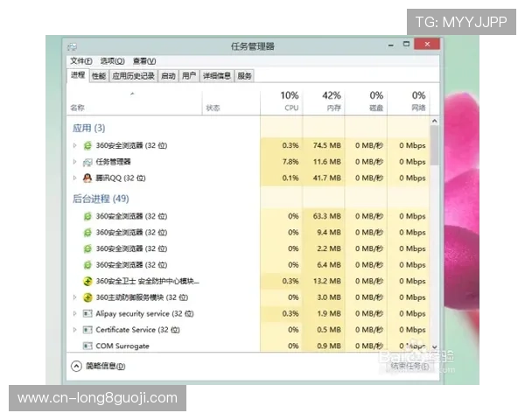525x420 pixels.
Task: Click the COM Surrogate icon
Action: pyautogui.click(x=87, y=346)
